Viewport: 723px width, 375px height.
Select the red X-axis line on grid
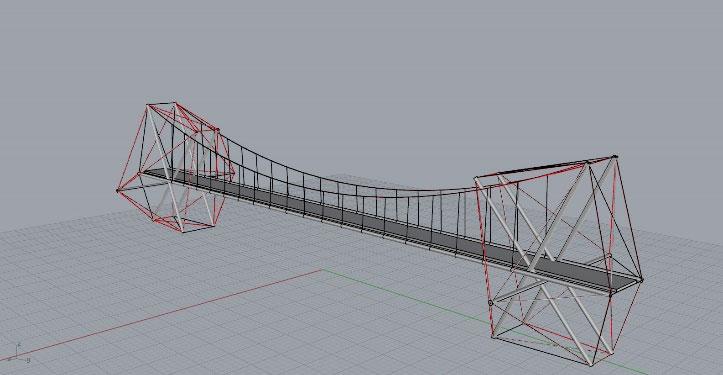tap(161, 316)
